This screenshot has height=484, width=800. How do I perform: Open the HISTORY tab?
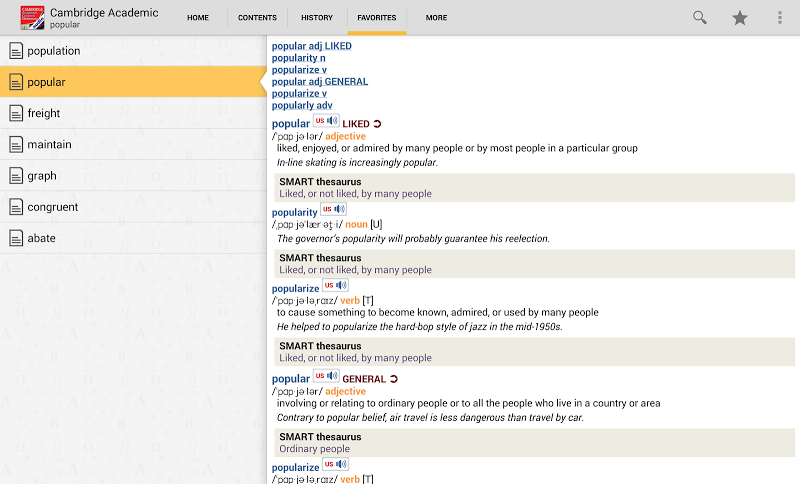tap(317, 18)
